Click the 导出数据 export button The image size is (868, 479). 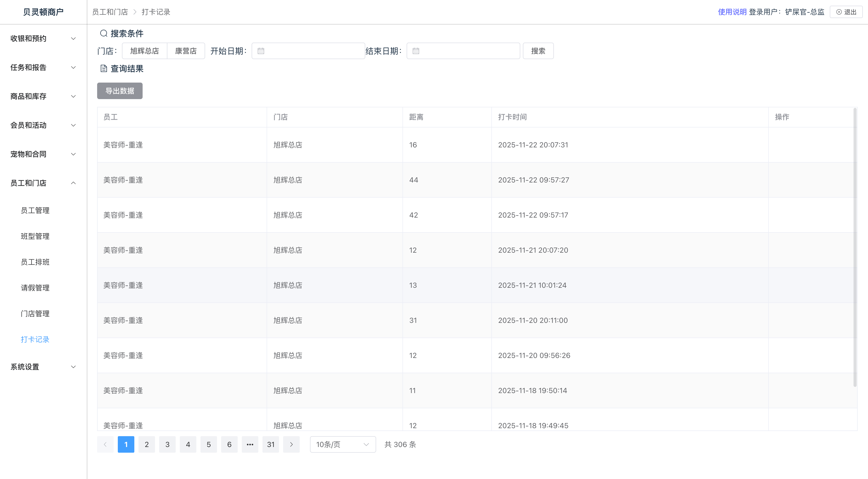[x=120, y=91]
